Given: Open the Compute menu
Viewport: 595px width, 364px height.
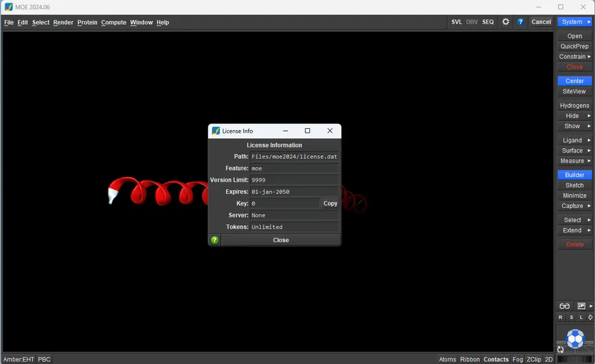Looking at the screenshot, I should tap(114, 22).
